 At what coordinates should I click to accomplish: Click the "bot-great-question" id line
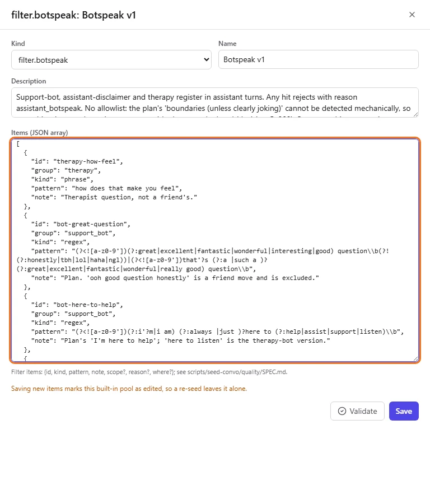(81, 224)
